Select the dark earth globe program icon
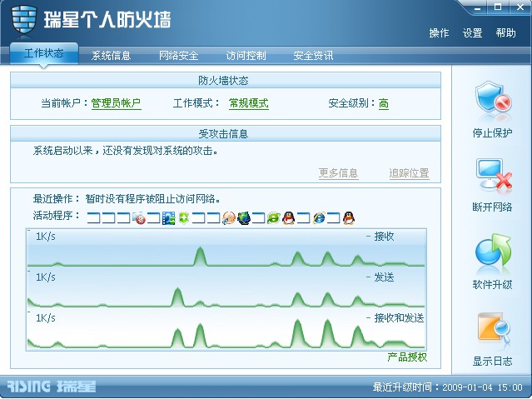 [244, 218]
